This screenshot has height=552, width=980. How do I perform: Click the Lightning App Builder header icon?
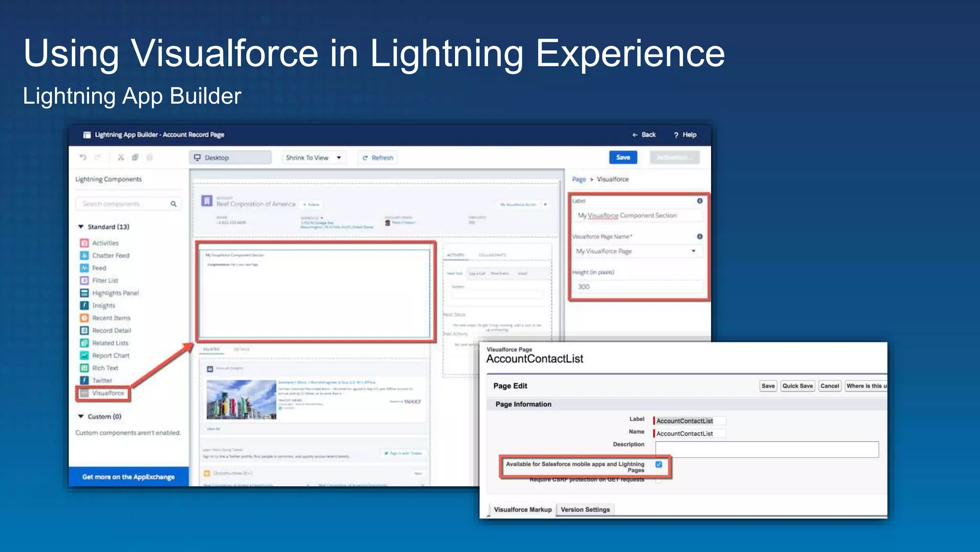pyautogui.click(x=87, y=135)
